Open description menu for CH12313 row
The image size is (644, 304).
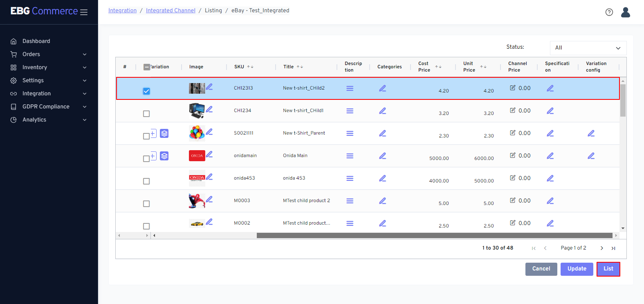pyautogui.click(x=350, y=88)
